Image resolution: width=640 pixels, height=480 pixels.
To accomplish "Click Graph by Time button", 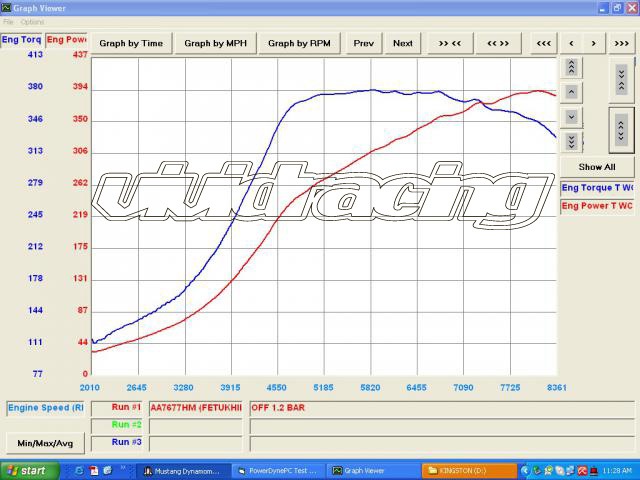I will [131, 43].
